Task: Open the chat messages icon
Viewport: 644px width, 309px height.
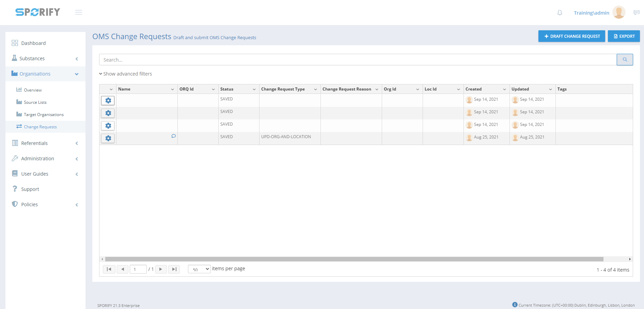Action: tap(636, 13)
